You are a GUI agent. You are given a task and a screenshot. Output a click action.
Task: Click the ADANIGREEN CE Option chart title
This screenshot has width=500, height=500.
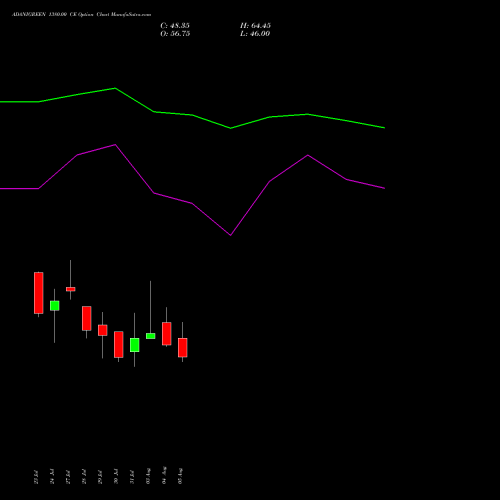82,15
